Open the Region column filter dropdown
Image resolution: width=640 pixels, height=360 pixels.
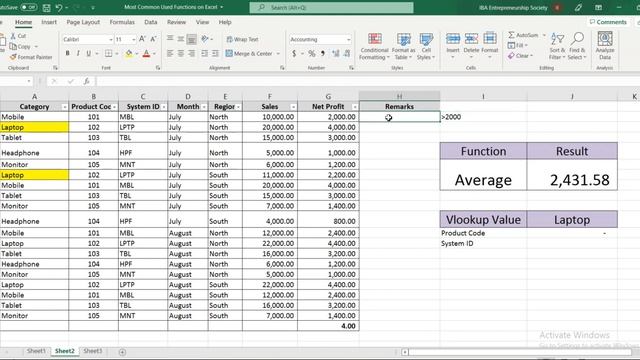pyautogui.click(x=238, y=107)
